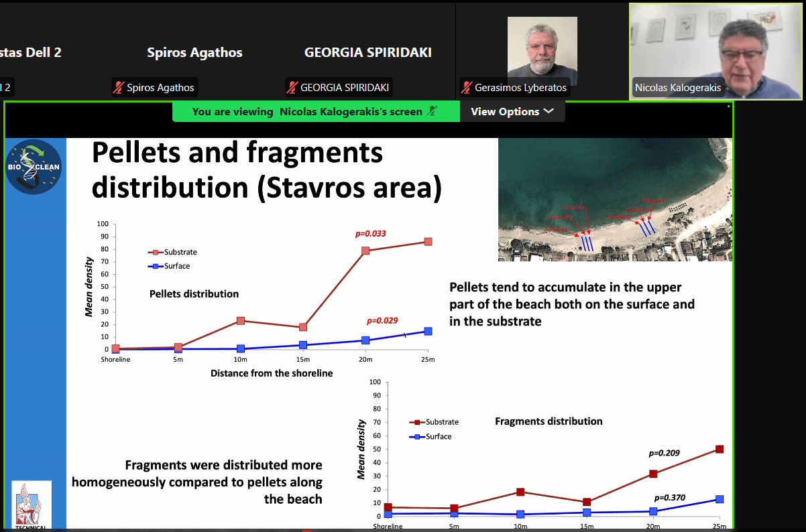Click muted mic icon beside GEORGIA SPIRIDAKI
Viewport: 806px width, 532px height.
(292, 88)
